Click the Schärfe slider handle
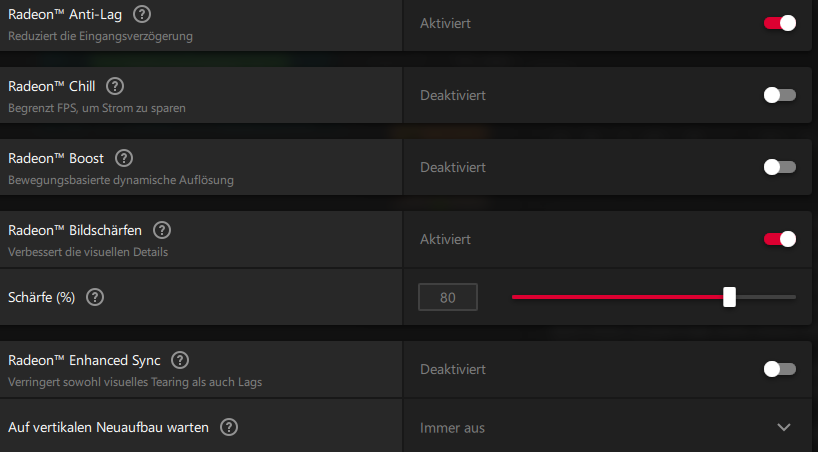This screenshot has height=452, width=818. click(x=729, y=297)
